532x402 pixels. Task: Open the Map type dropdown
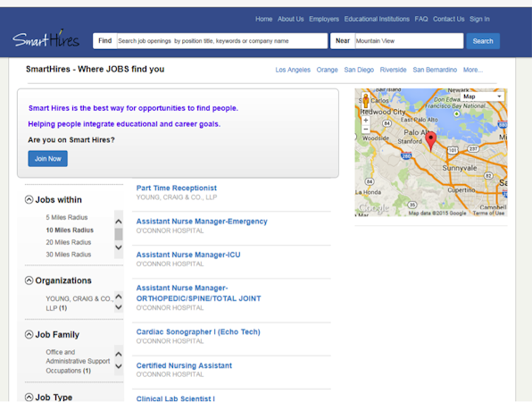482,96
